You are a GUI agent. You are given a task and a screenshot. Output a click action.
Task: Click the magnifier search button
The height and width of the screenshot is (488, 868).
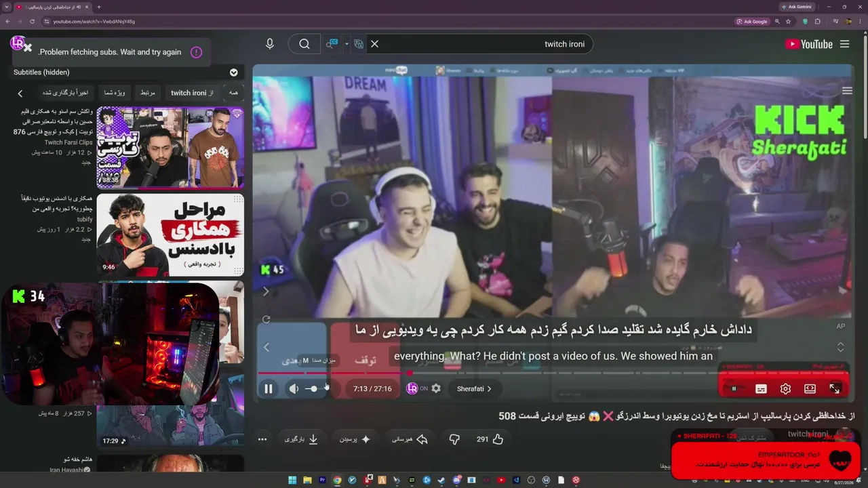pyautogui.click(x=304, y=44)
